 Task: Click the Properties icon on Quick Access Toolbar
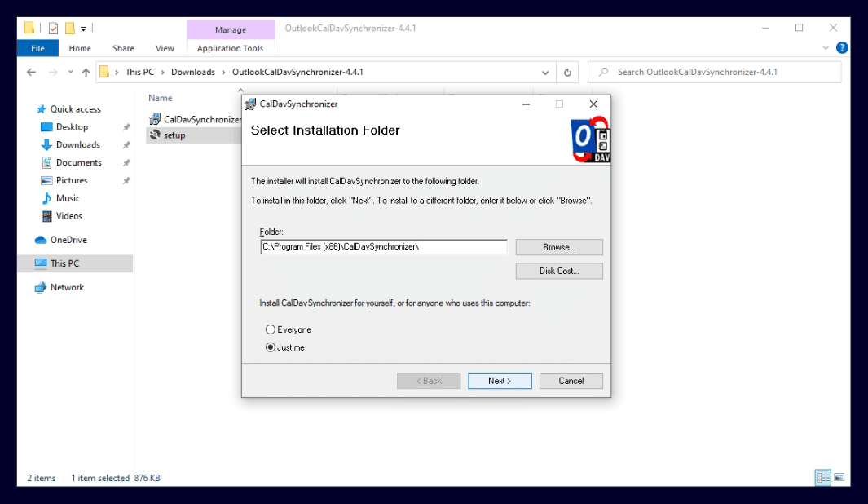[53, 28]
